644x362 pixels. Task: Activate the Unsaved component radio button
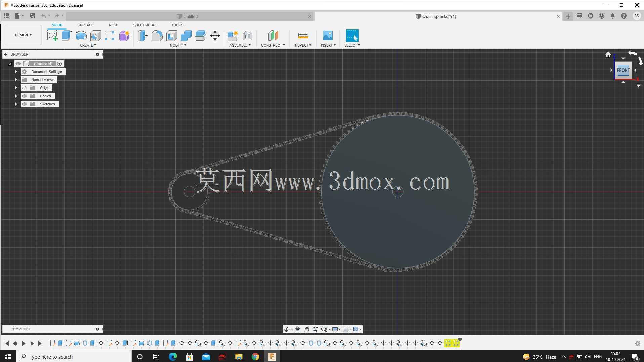59,64
